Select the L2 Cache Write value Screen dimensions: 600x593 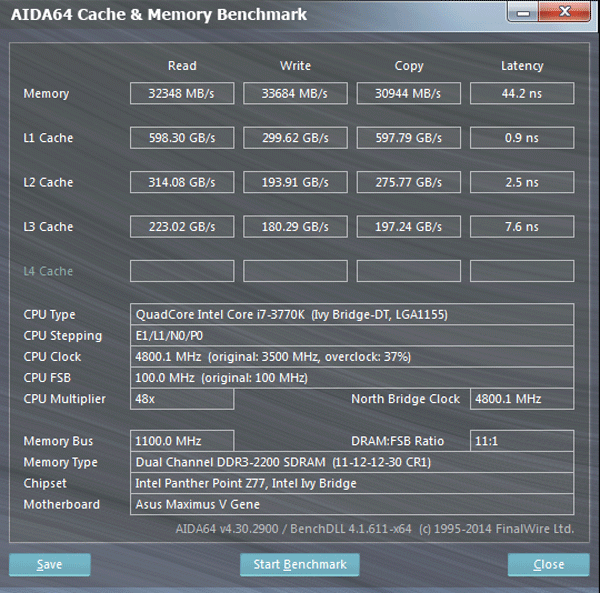tap(295, 183)
